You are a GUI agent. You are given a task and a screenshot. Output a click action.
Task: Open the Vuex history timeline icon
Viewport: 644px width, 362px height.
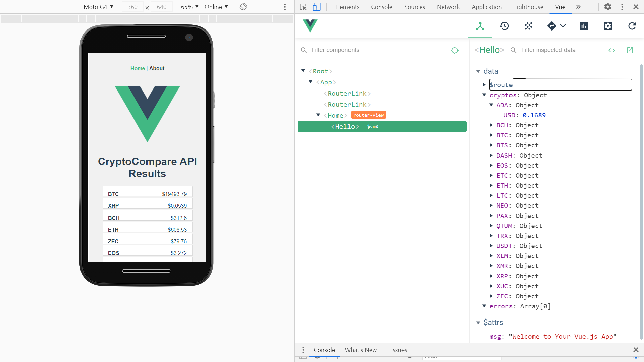pos(504,26)
